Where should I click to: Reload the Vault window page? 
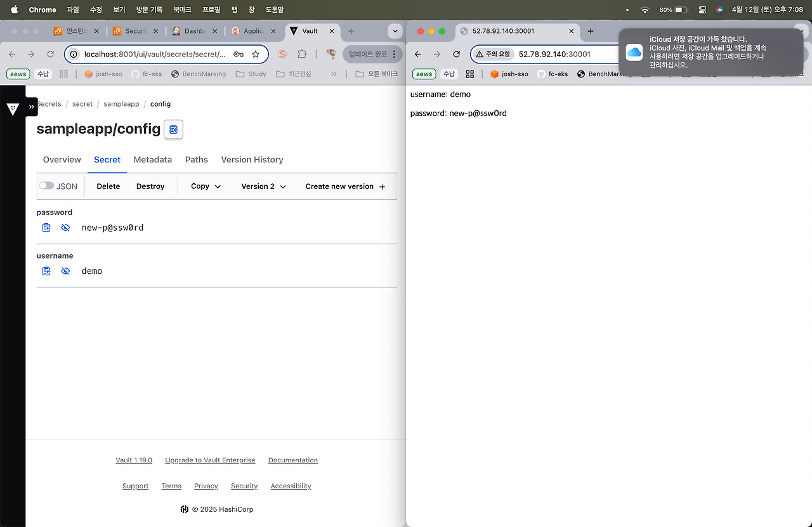tap(51, 55)
